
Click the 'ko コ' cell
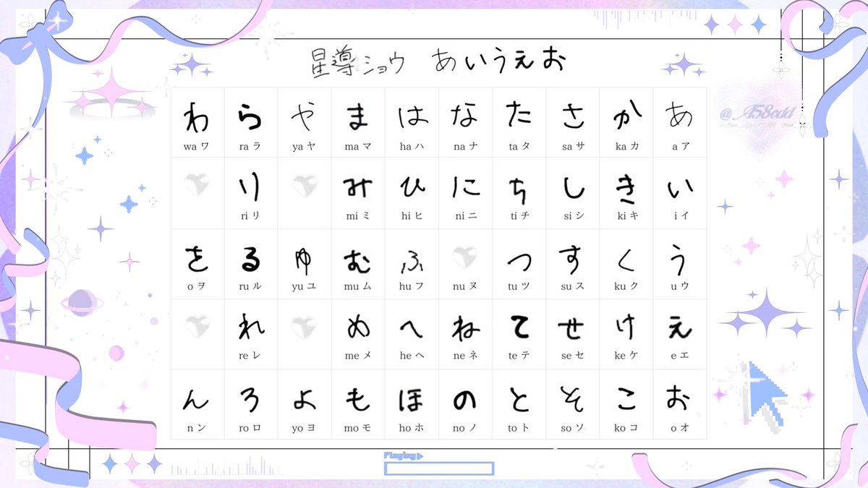pyautogui.click(x=626, y=404)
